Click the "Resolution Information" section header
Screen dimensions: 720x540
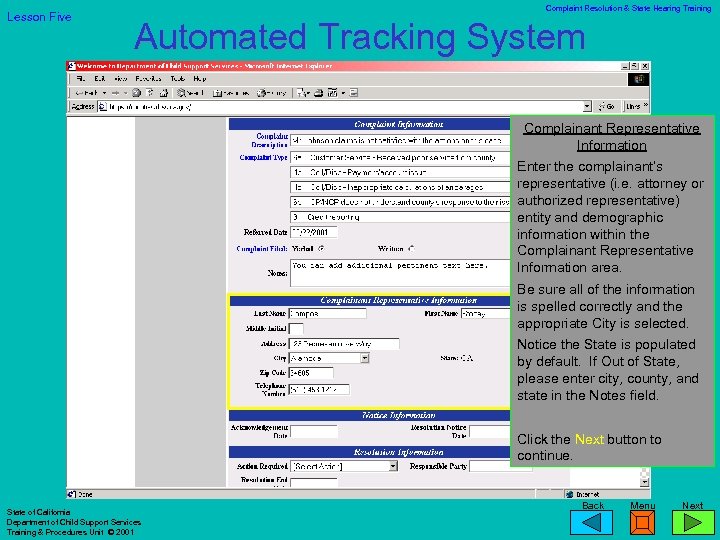(398, 452)
